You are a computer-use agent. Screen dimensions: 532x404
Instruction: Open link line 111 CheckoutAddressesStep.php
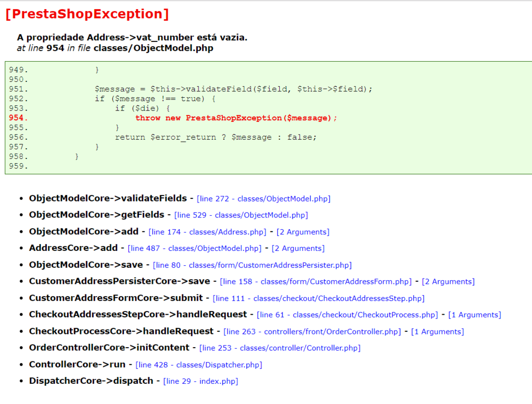[319, 298]
